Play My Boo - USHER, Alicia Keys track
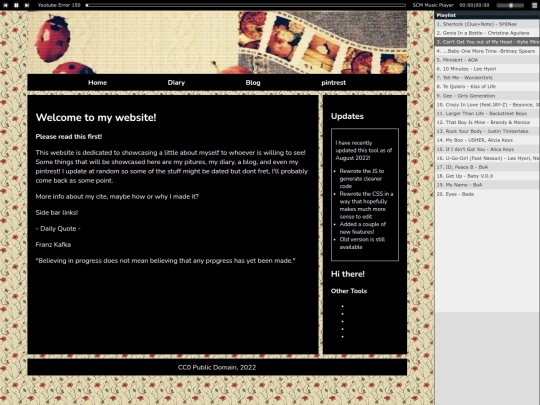Screen dimensions: 540x405 487,140
